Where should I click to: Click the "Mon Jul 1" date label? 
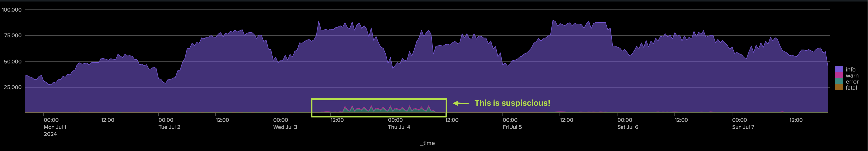(55, 127)
